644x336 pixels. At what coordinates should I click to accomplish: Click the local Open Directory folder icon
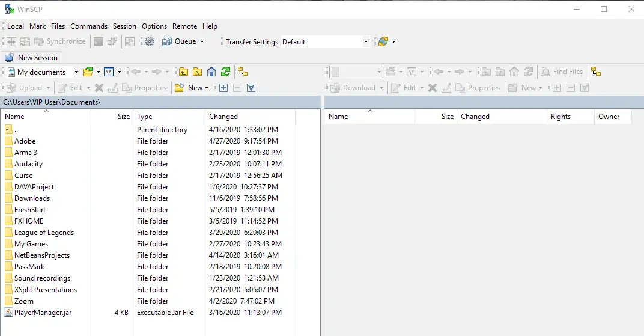click(88, 72)
